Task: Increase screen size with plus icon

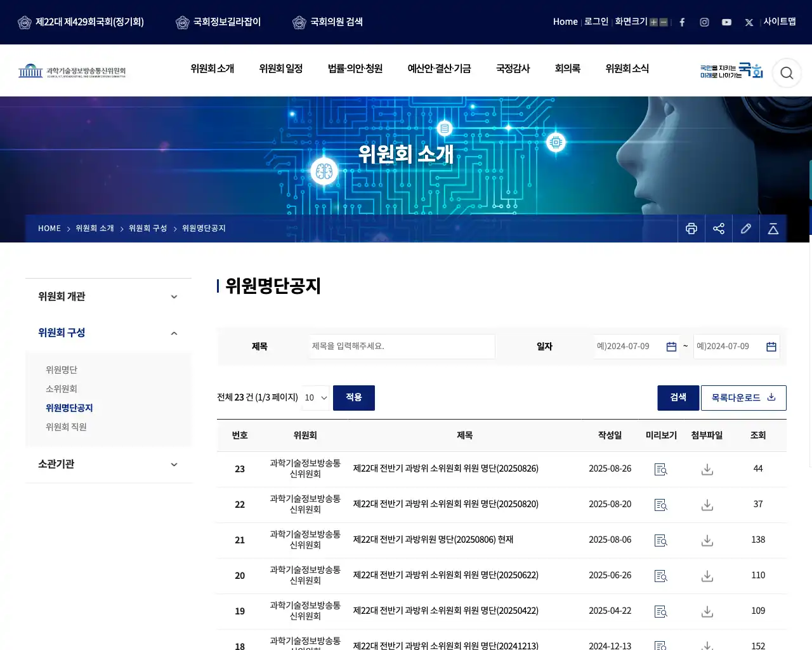Action: [653, 22]
